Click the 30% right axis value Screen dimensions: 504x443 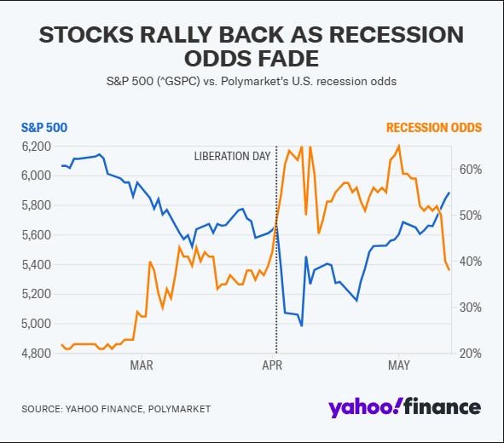[x=470, y=308]
